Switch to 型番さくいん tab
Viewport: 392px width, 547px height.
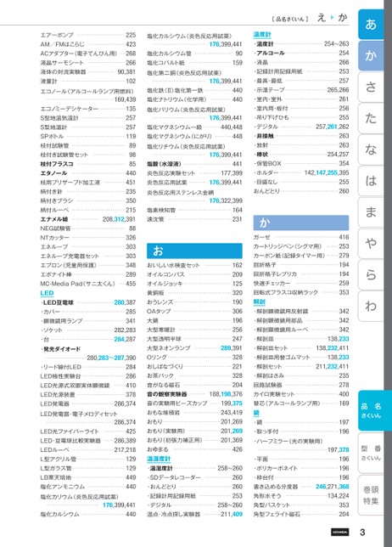[x=371, y=453]
